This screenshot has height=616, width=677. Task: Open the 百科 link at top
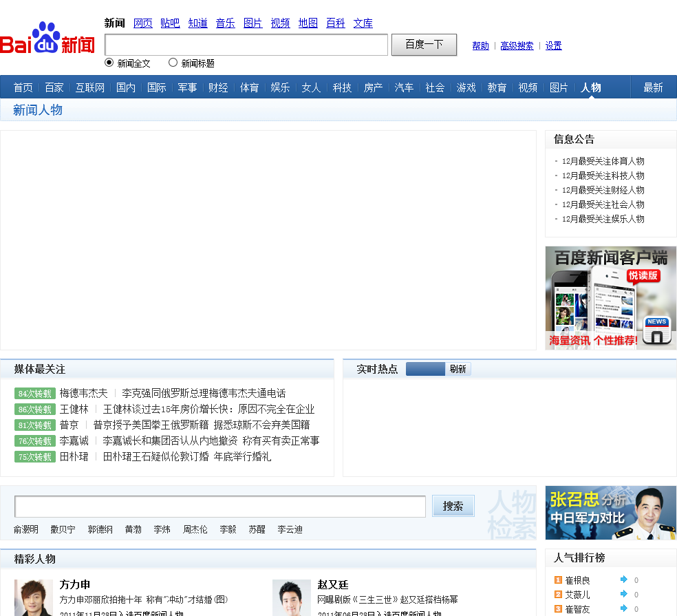(x=336, y=23)
